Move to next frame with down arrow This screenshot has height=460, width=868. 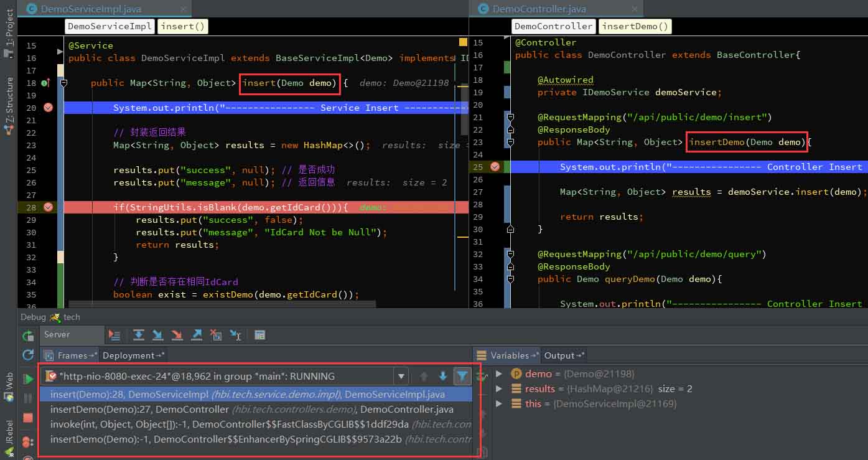click(x=443, y=376)
